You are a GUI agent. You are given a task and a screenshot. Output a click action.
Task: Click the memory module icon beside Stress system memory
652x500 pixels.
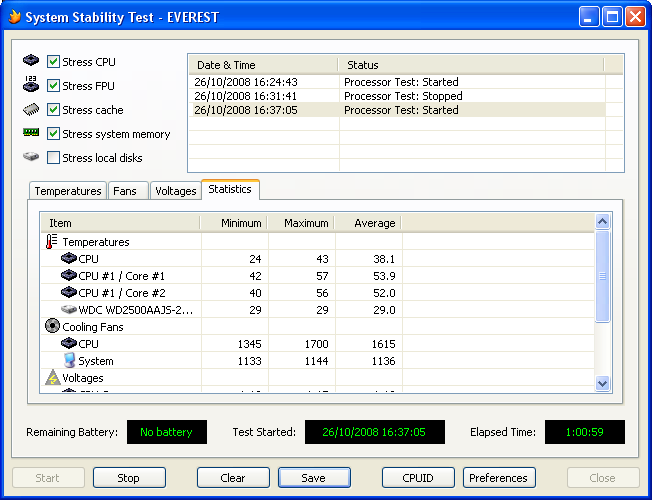[x=31, y=134]
